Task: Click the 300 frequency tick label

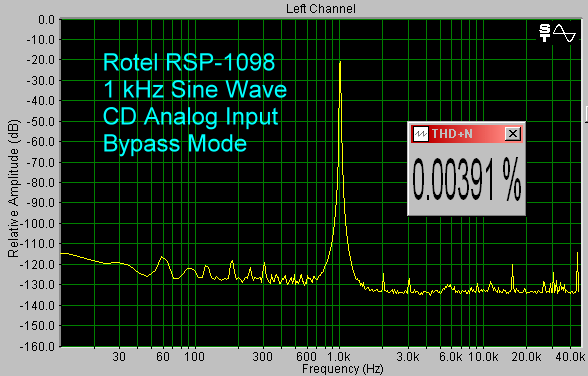Action: 262,357
